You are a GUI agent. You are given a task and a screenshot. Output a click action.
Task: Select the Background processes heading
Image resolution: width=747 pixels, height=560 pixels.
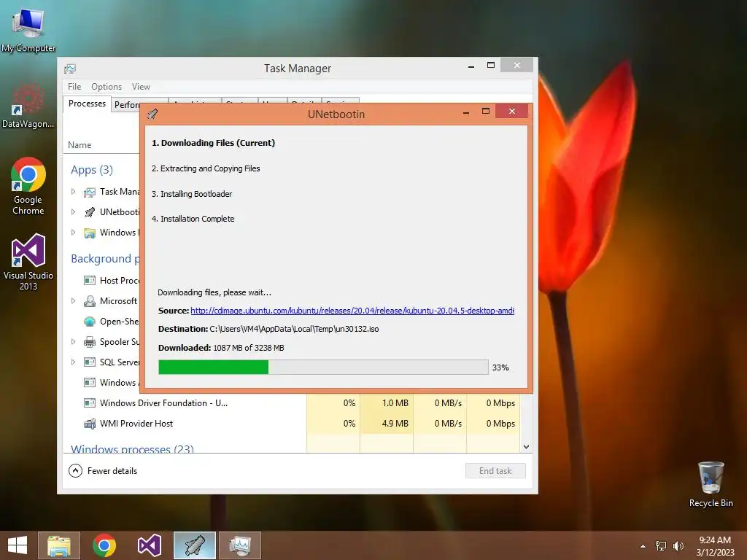[x=105, y=259]
